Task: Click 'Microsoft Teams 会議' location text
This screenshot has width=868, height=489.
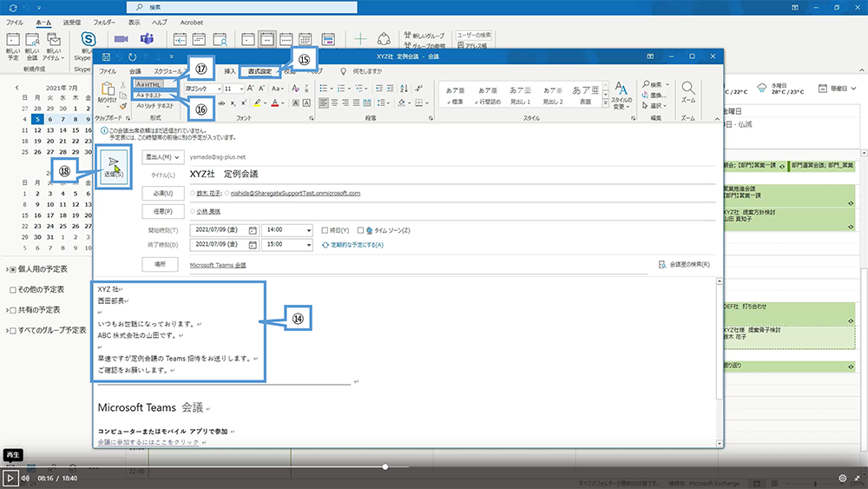Action: click(218, 265)
